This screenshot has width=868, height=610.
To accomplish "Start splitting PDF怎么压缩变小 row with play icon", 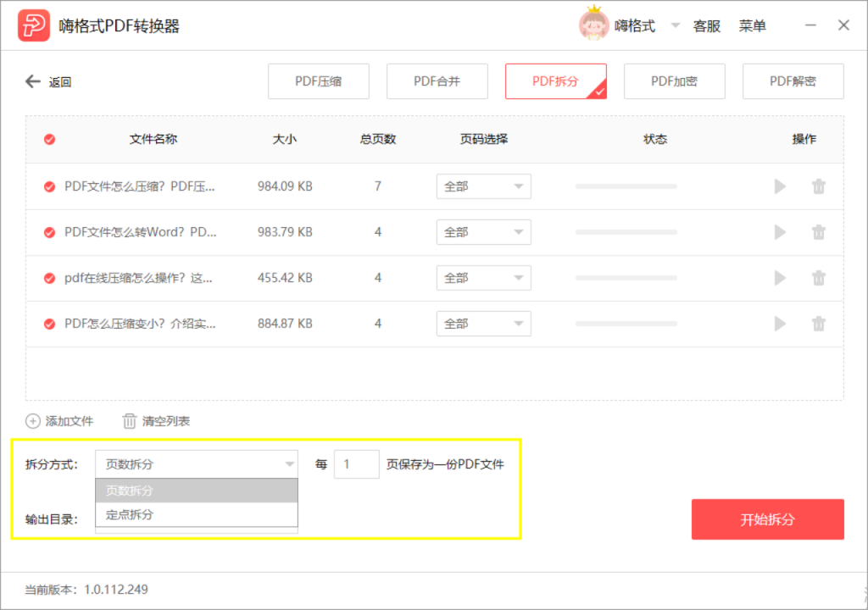I will tap(780, 324).
